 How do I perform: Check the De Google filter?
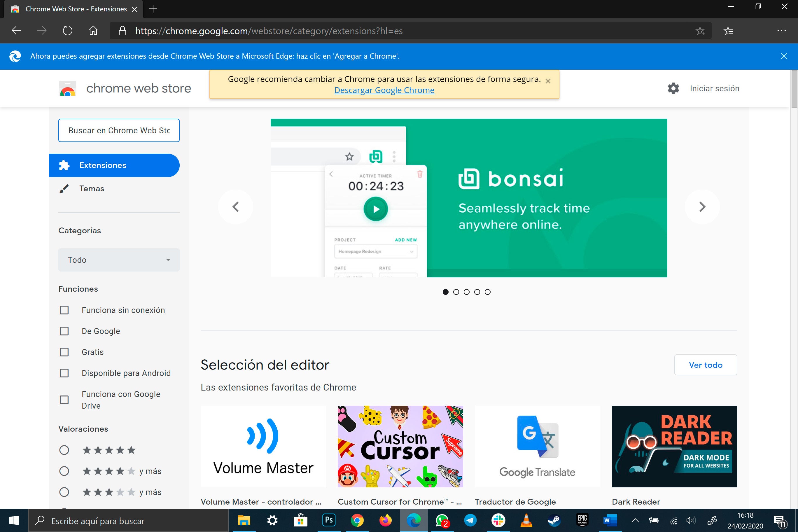click(x=64, y=331)
